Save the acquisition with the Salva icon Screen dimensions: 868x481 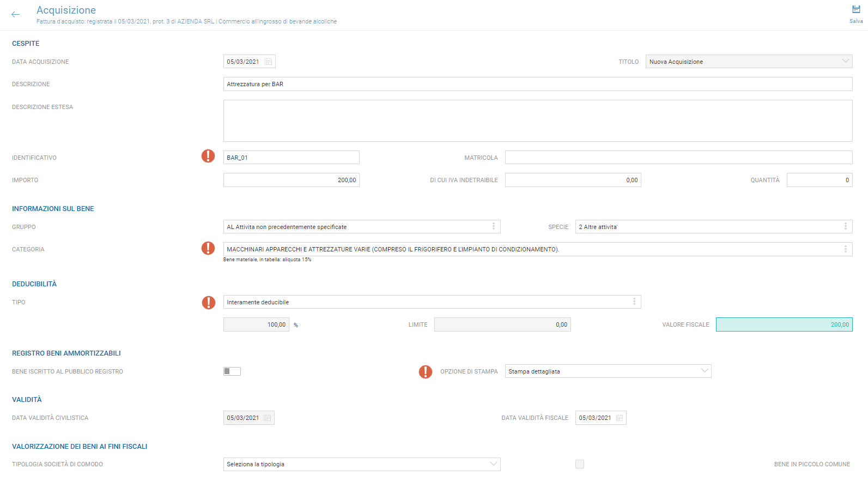[x=856, y=14]
